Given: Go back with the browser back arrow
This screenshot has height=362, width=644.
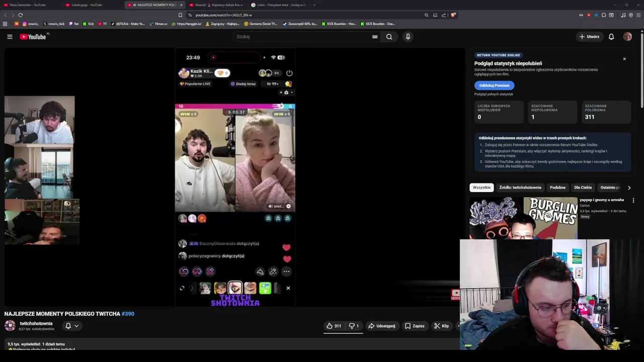Looking at the screenshot, I should (x=7, y=15).
